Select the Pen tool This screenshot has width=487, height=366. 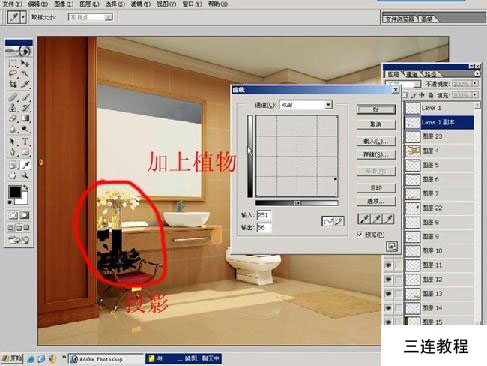(x=13, y=152)
